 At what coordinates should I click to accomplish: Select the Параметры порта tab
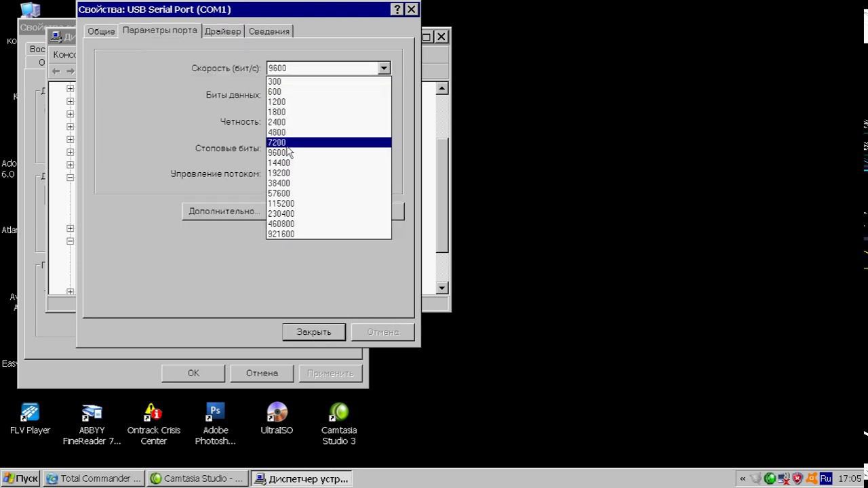[160, 30]
